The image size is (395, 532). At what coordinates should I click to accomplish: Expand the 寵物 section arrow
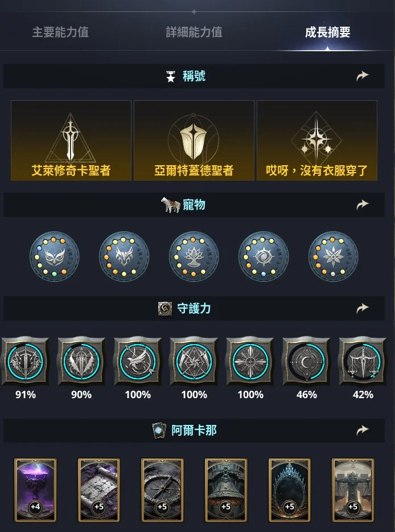[x=362, y=204]
